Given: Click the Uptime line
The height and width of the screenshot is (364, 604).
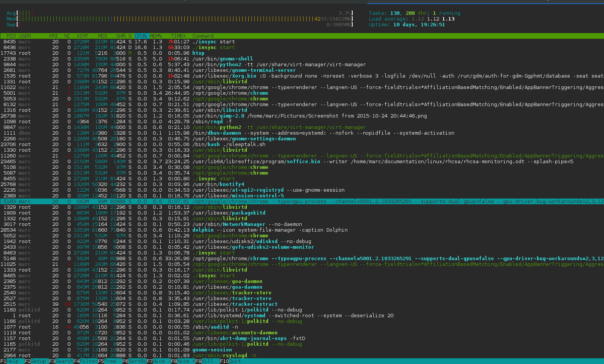Looking at the screenshot, I should tap(407, 25).
